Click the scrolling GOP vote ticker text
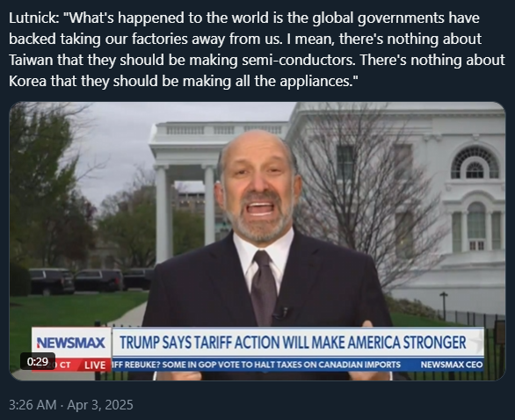Viewport: 515px width, 420px height. pos(257,365)
